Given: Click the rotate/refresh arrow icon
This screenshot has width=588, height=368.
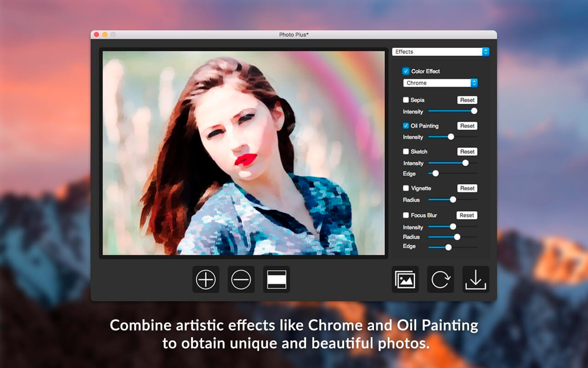Looking at the screenshot, I should click(x=441, y=279).
